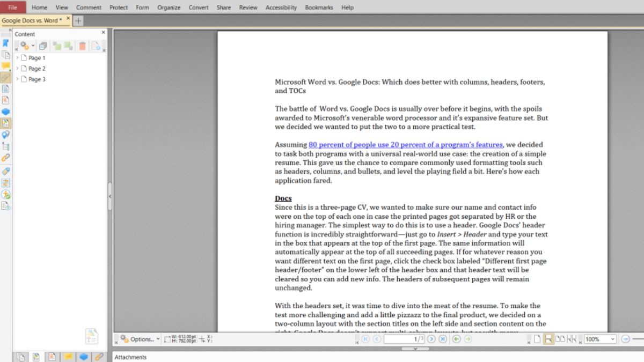Viewport: 644px width, 362px height.
Task: Click the Docs heading in the document
Action: 283,198
